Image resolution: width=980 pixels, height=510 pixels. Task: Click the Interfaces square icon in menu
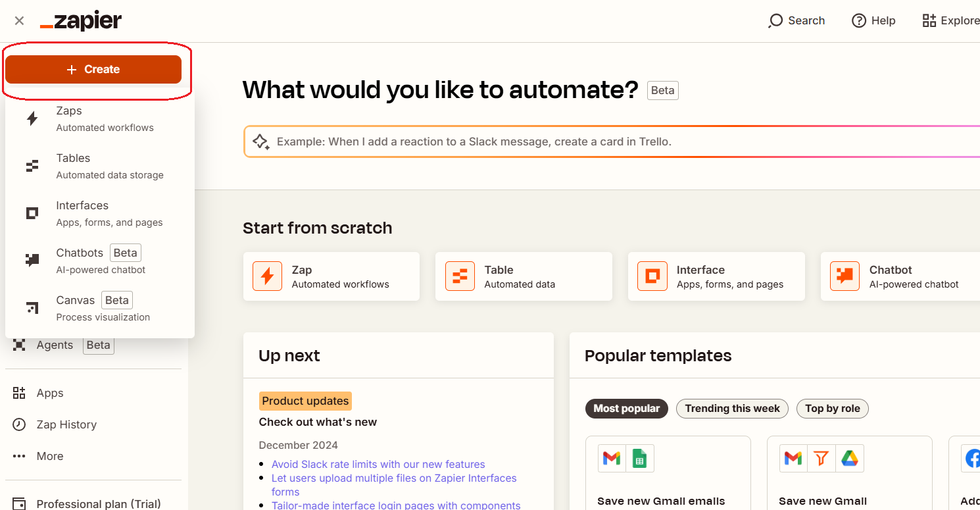(x=32, y=213)
